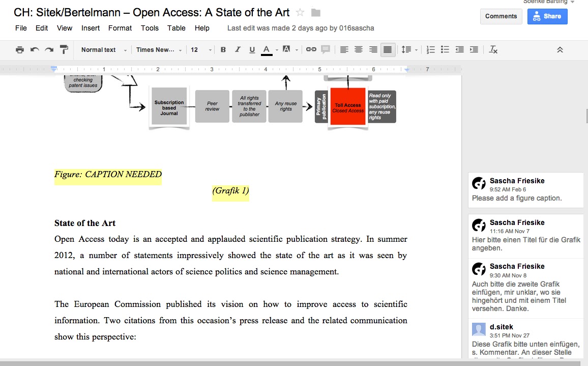This screenshot has width=588, height=366.
Task: Open the Help menu
Action: [202, 28]
